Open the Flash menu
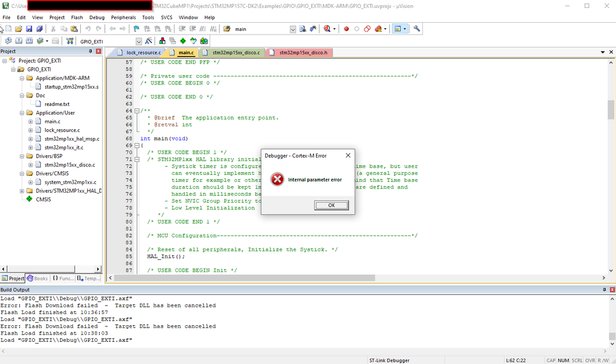The image size is (616, 364). pos(77,17)
